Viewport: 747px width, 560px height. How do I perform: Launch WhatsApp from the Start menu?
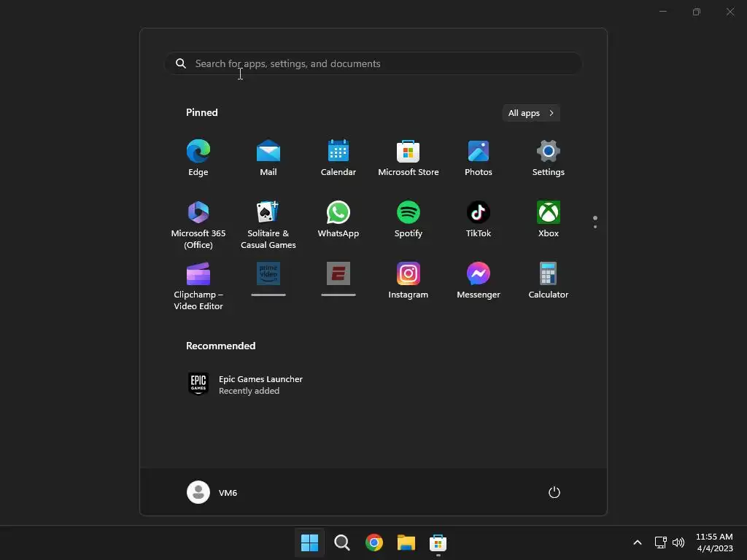338,219
